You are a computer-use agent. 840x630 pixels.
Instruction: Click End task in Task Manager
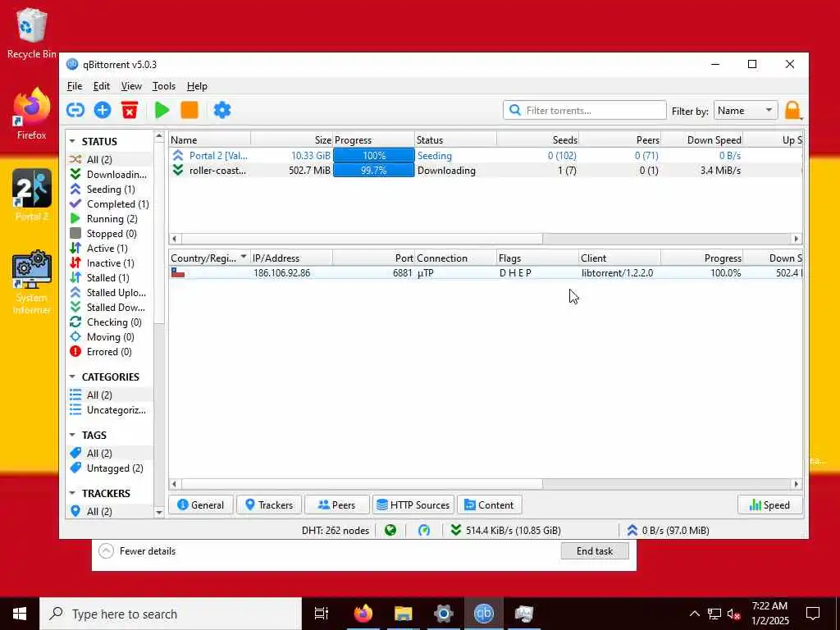tap(595, 550)
